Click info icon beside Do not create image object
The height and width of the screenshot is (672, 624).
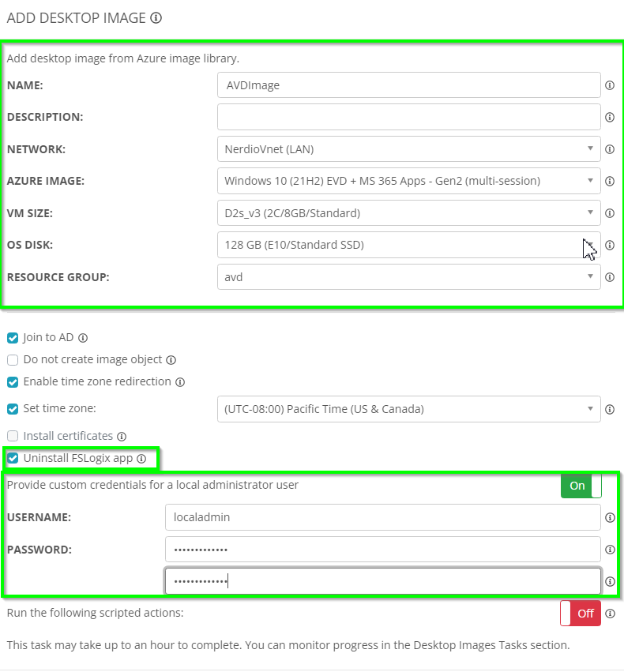171,360
